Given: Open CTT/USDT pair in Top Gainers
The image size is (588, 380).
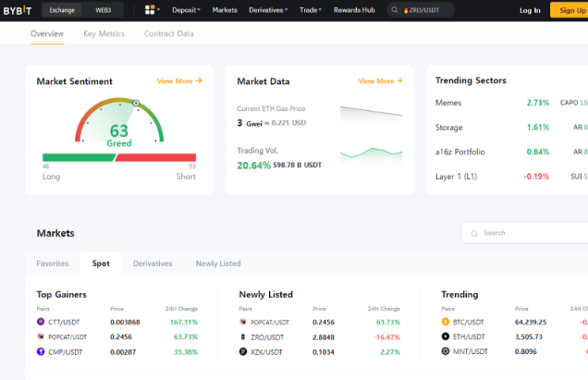Looking at the screenshot, I should coord(64,322).
